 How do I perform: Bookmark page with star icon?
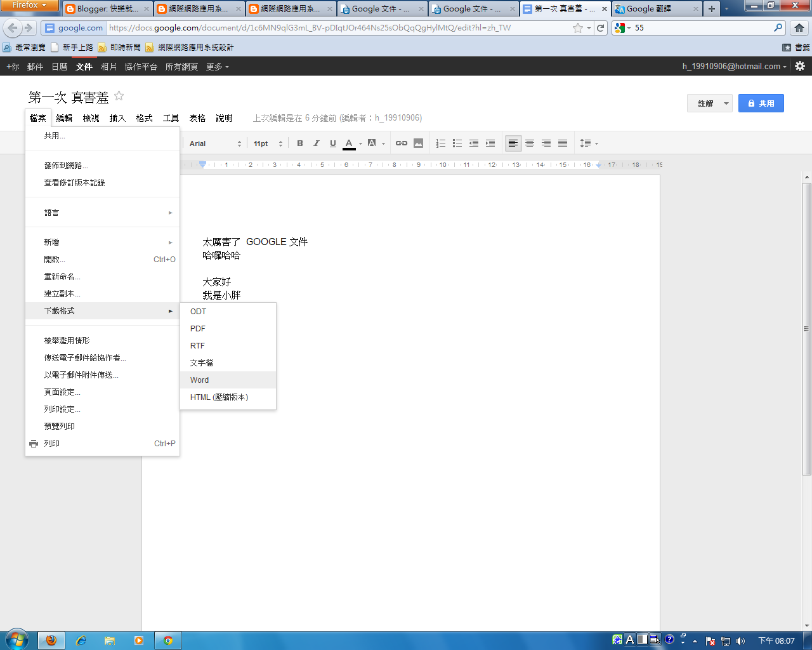577,28
